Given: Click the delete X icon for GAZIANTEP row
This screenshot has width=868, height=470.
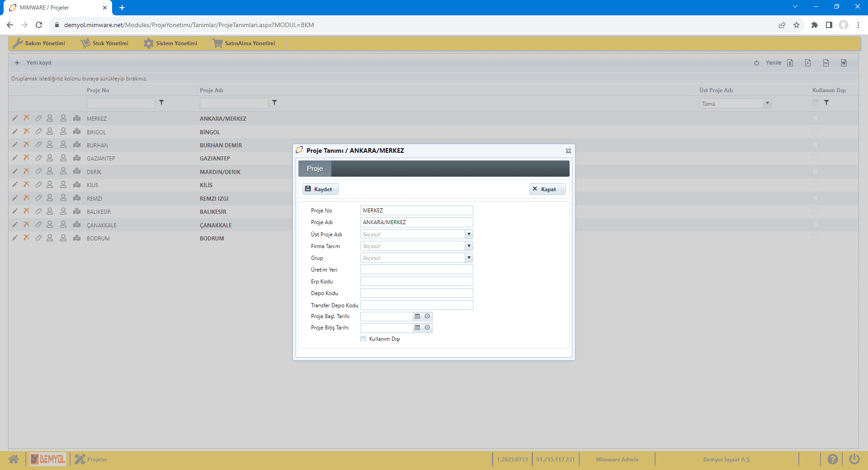Looking at the screenshot, I should click(x=27, y=158).
